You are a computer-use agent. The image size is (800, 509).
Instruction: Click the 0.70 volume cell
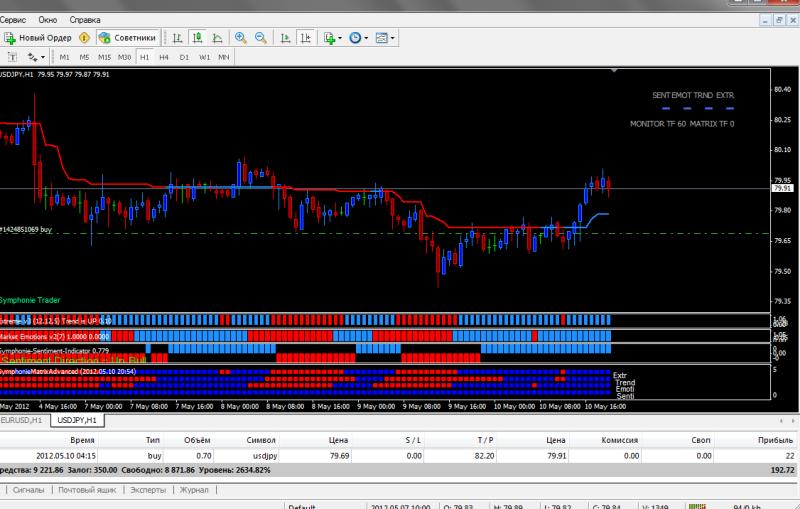coord(204,456)
